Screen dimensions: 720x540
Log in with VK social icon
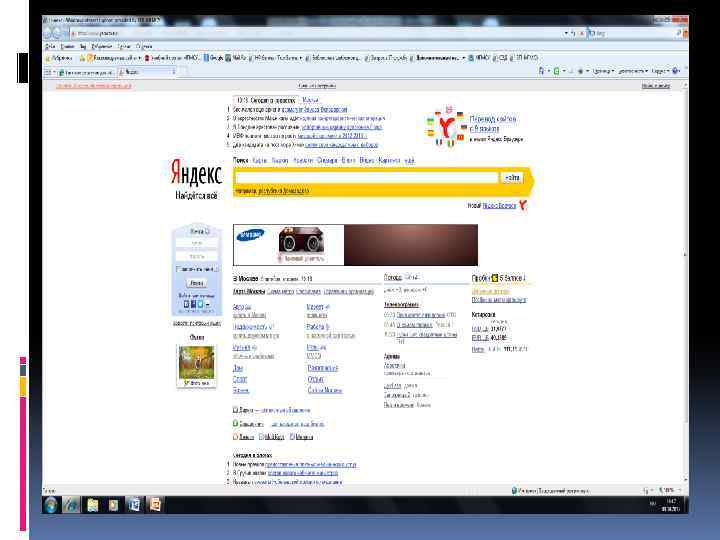pos(186,304)
